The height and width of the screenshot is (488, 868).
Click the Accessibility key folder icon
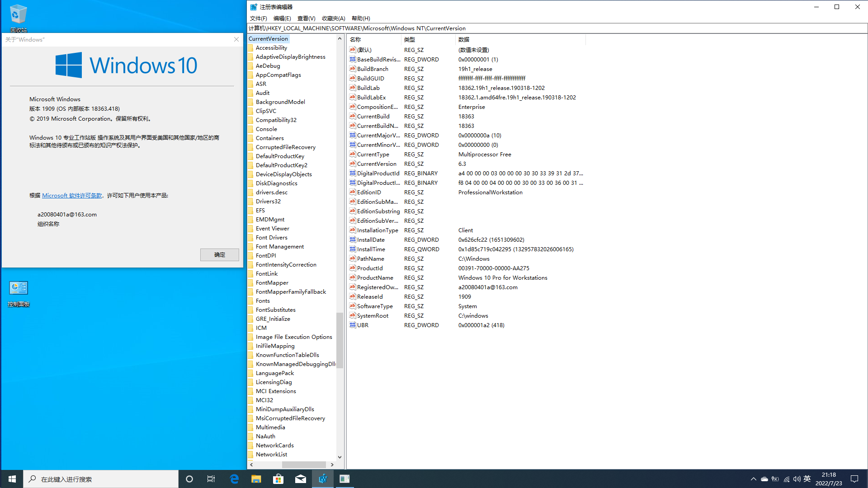coord(251,47)
